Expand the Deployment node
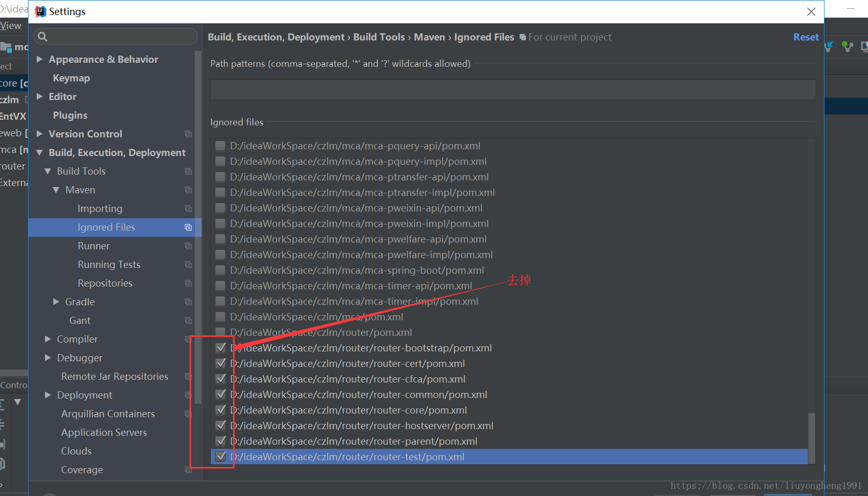Screen dimensions: 868x496 click(48, 395)
